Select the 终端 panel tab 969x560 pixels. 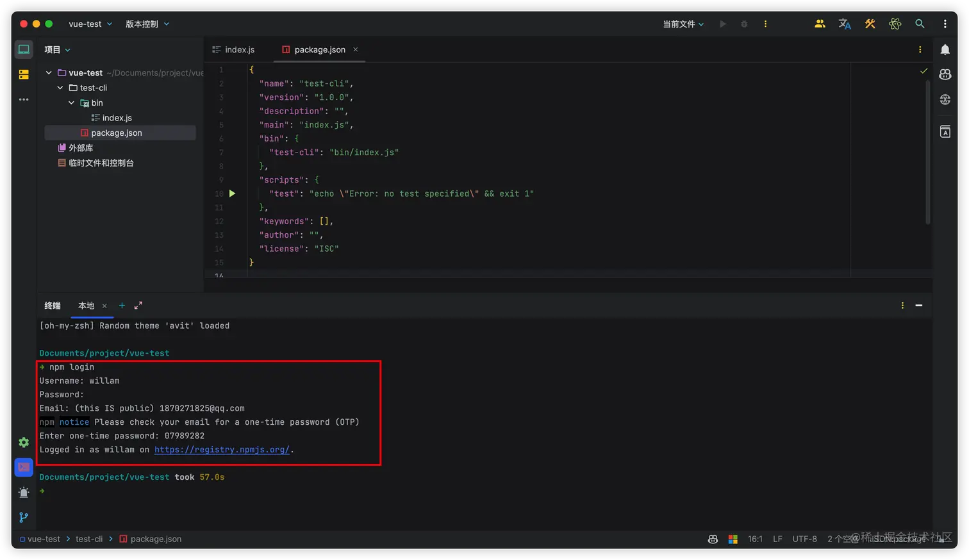53,306
